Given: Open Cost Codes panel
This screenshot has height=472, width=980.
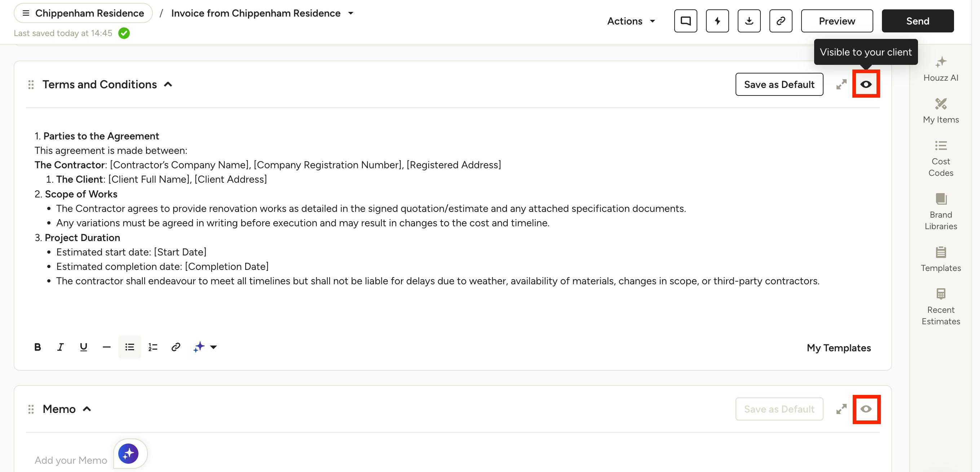Looking at the screenshot, I should [940, 159].
